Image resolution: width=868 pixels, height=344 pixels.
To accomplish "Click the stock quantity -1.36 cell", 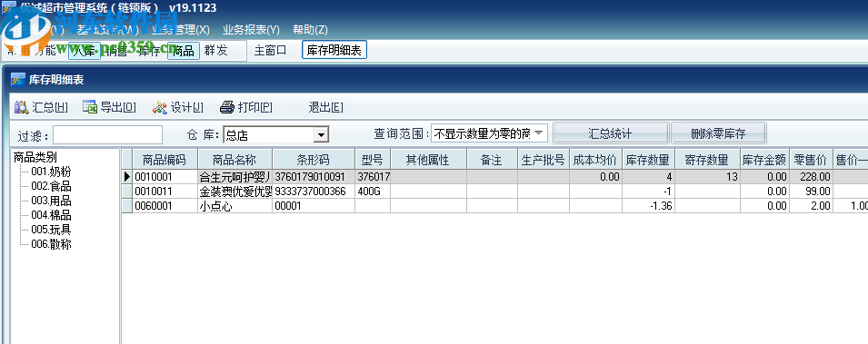I will pyautogui.click(x=648, y=206).
